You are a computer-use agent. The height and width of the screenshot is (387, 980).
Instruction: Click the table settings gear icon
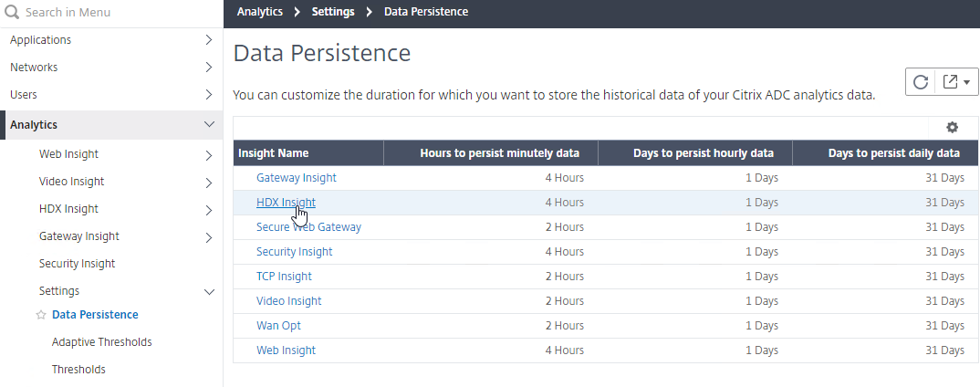[x=952, y=128]
